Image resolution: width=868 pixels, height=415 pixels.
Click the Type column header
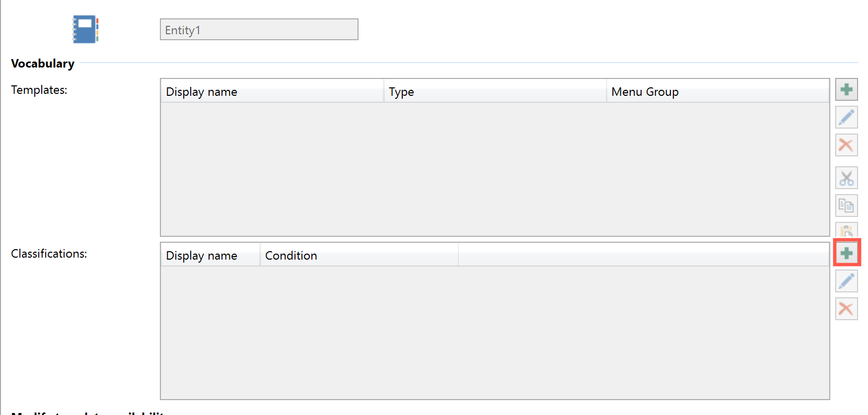495,92
